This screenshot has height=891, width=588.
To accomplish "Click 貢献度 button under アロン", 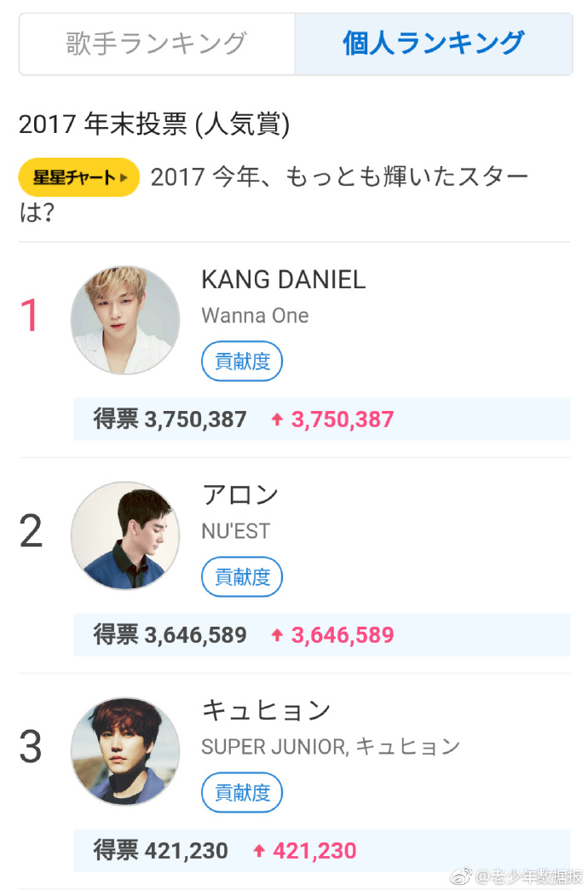I will click(x=242, y=576).
